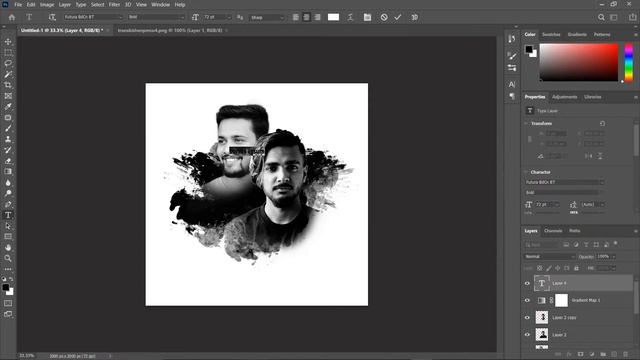Hide Layer 4 text layer visibility
640x360 pixels.
coord(527,283)
